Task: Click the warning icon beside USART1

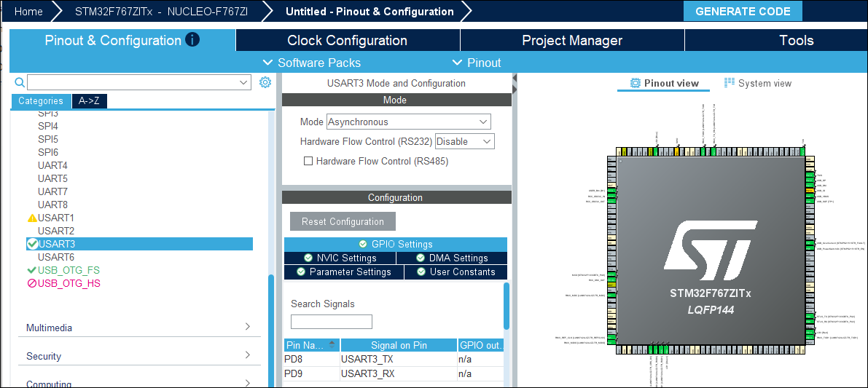Action: 32,218
